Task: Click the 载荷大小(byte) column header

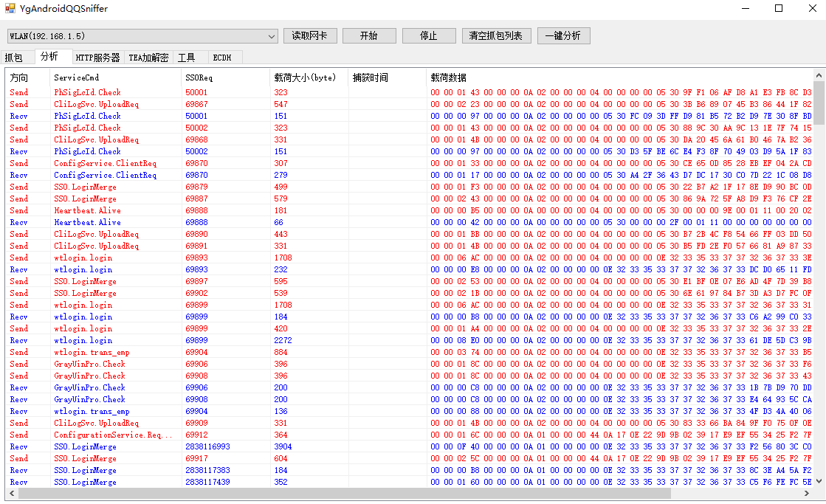Action: pyautogui.click(x=309, y=77)
